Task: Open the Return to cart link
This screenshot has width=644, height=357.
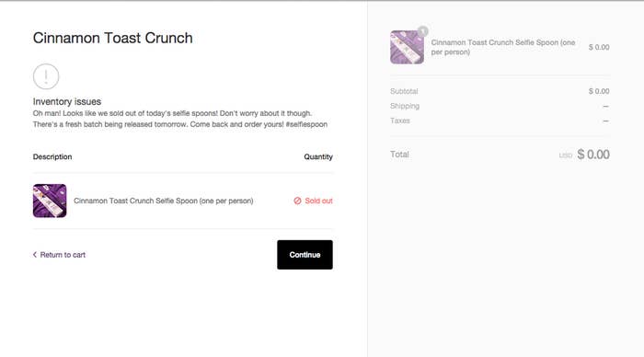Action: (59, 255)
